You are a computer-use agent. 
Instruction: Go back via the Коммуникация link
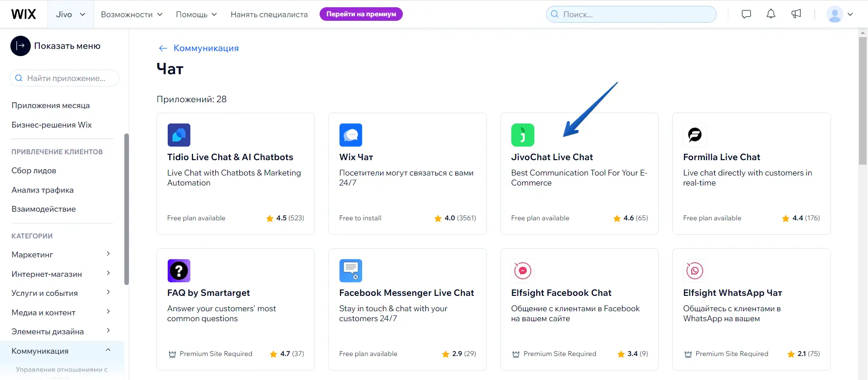point(206,48)
